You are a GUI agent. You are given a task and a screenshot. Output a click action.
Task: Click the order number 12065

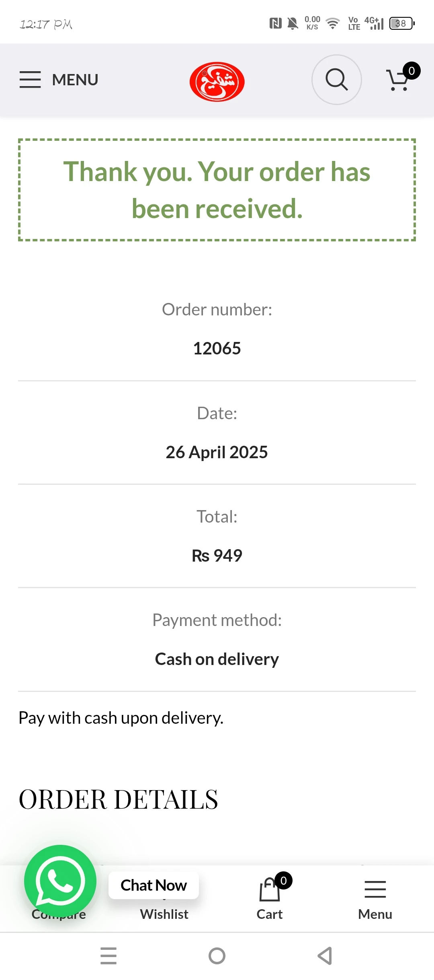[217, 348]
